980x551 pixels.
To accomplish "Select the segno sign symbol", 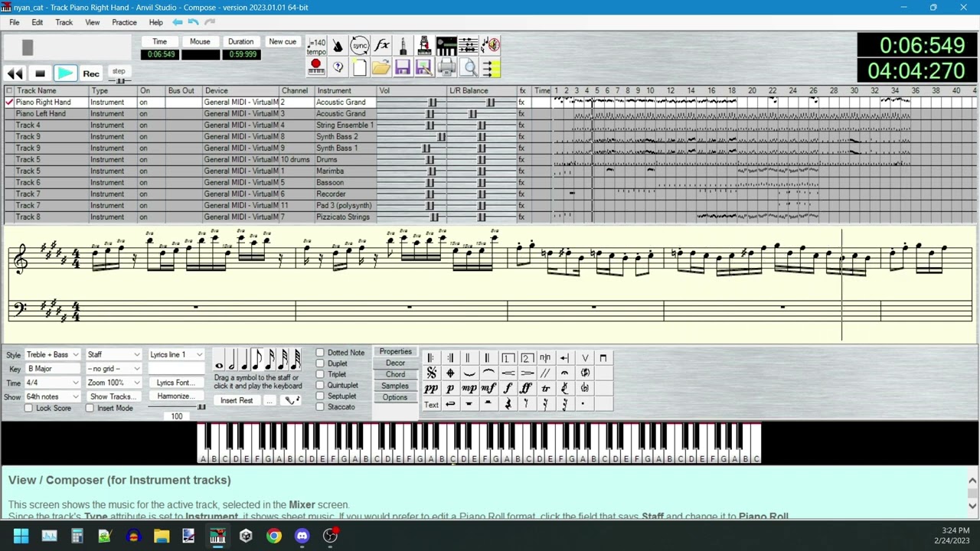I will 431,373.
